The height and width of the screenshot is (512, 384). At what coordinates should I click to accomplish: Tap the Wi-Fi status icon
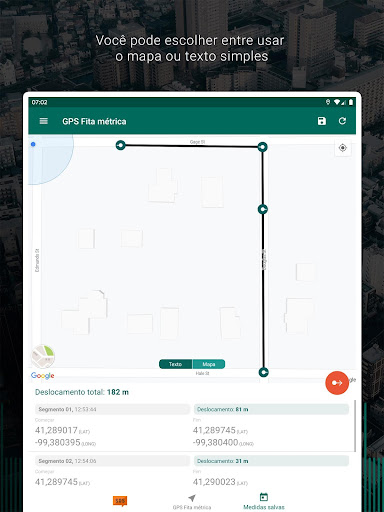point(337,102)
